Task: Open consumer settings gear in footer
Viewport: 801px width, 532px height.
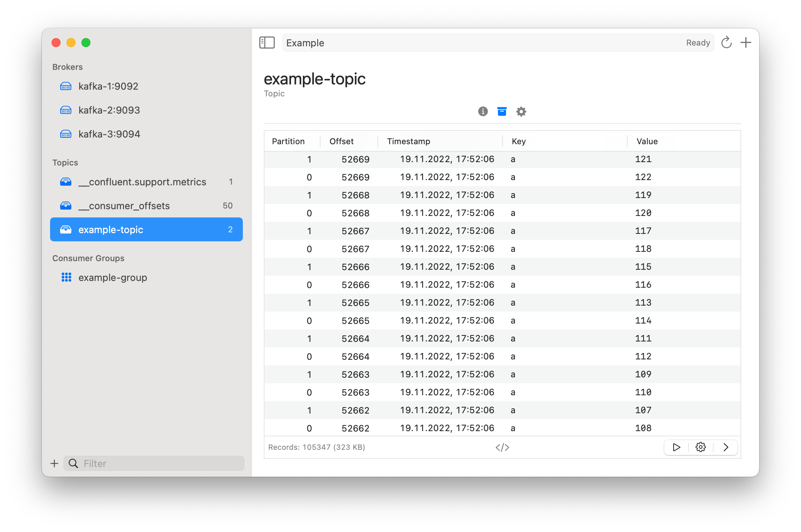Action: click(x=701, y=447)
